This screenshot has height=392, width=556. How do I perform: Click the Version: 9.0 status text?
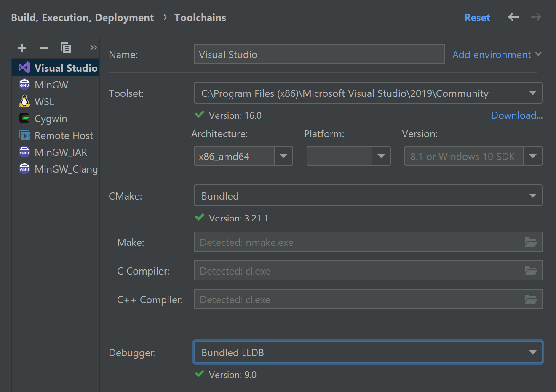(233, 375)
